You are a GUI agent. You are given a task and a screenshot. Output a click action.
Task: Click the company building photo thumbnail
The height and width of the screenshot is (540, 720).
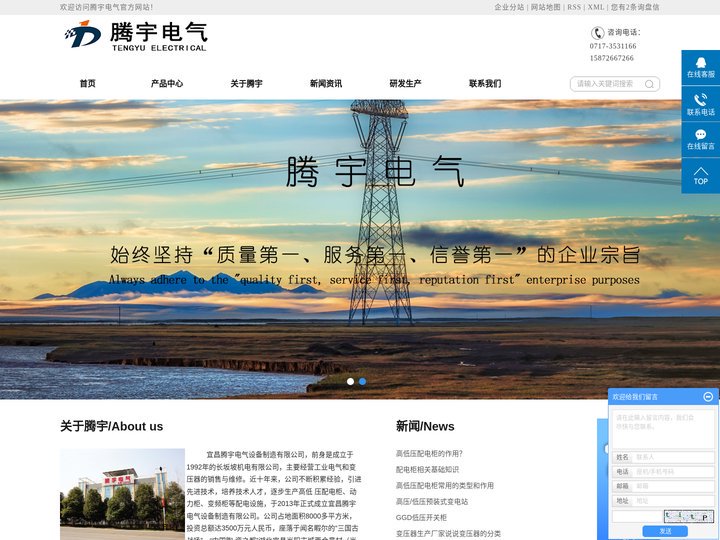[122, 494]
